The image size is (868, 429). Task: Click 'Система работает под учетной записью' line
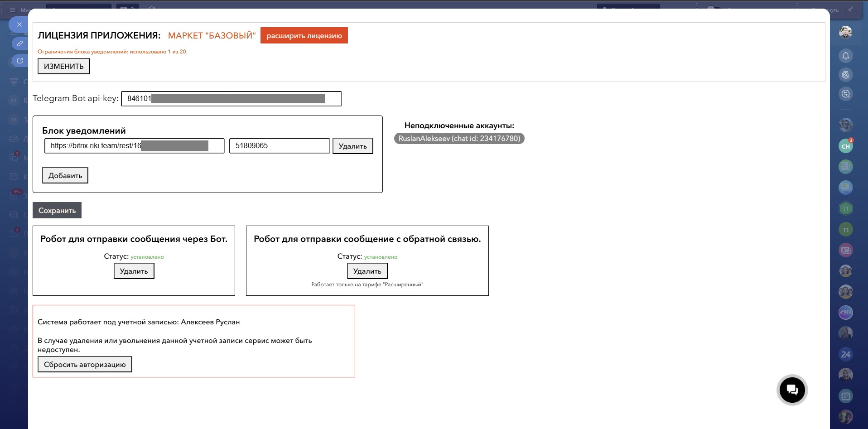[x=139, y=322]
